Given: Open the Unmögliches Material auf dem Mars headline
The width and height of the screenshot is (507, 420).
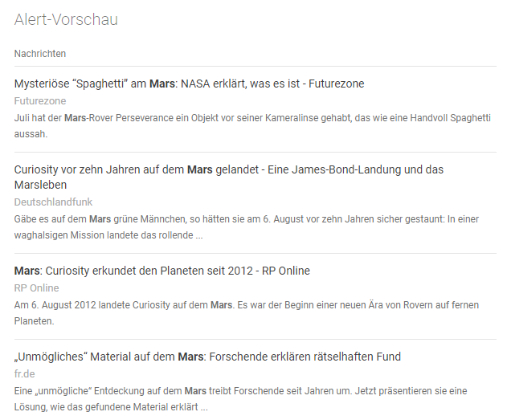Looking at the screenshot, I should coord(207,357).
